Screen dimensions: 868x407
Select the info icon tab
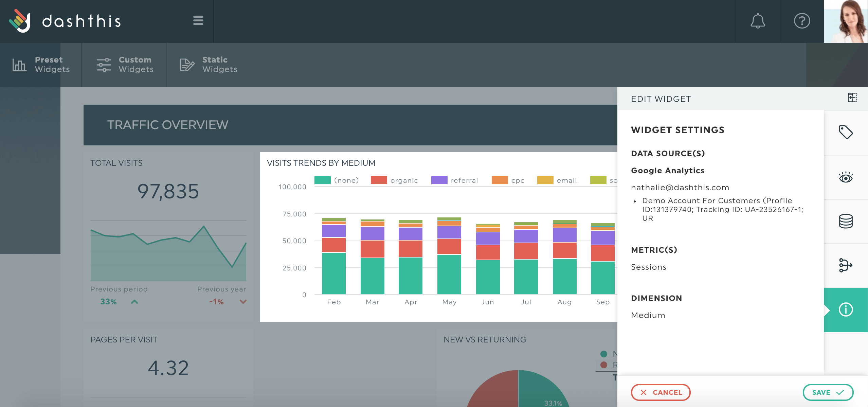[846, 310]
